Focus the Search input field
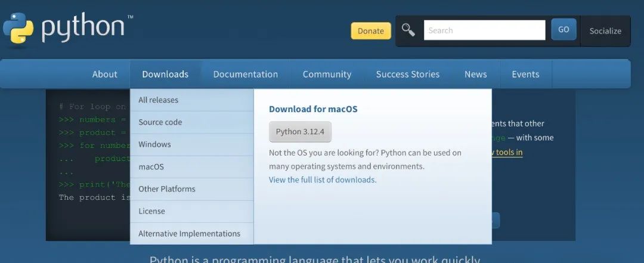The height and width of the screenshot is (263, 644). pyautogui.click(x=485, y=30)
